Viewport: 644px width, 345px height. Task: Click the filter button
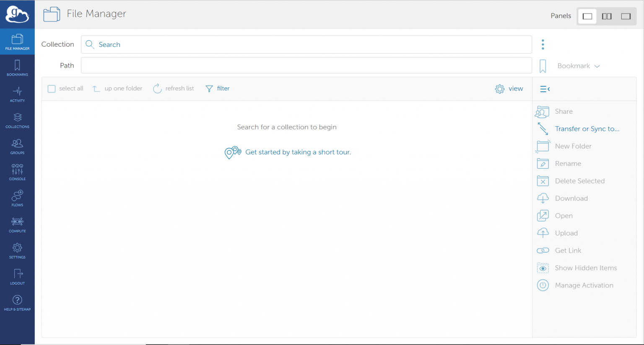coord(218,89)
